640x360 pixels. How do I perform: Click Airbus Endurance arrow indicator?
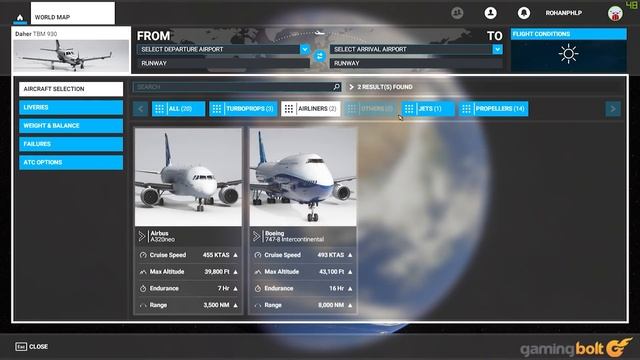tap(236, 289)
